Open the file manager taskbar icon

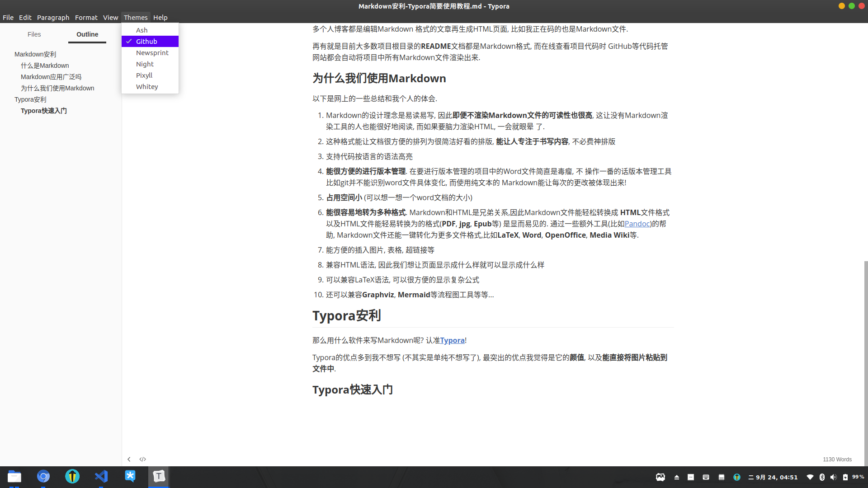[x=14, y=476]
